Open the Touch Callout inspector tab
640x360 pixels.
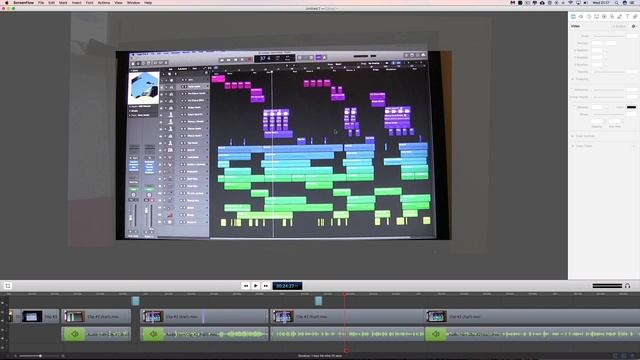tap(612, 17)
